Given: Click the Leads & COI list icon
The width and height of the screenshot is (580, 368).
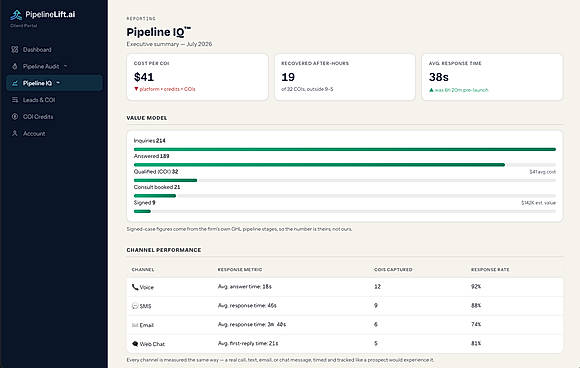Looking at the screenshot, I should [x=15, y=100].
